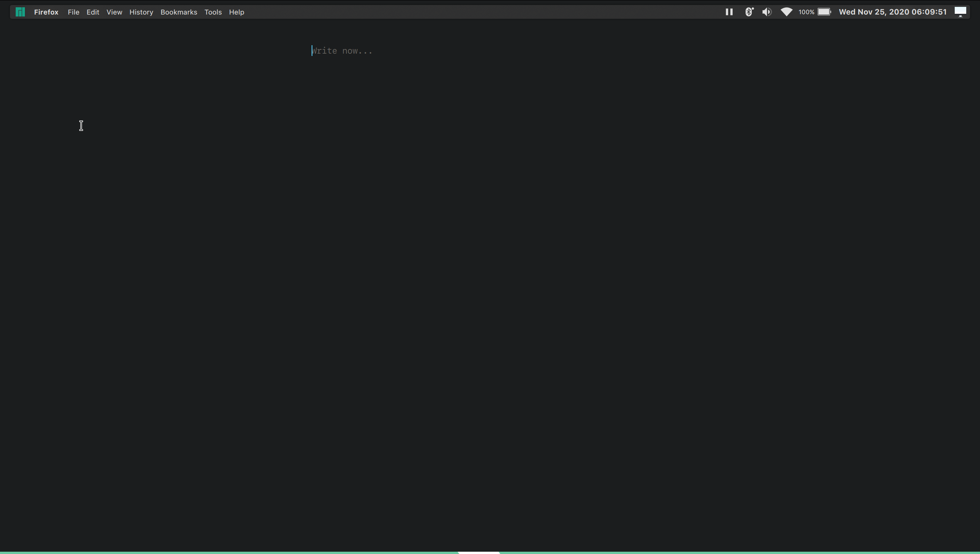Toggle Wi-Fi from the status bar
980x554 pixels.
[x=786, y=11]
